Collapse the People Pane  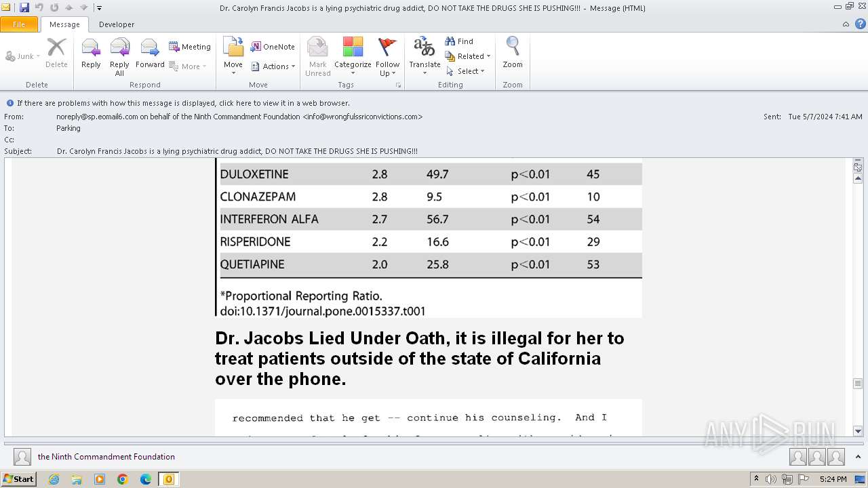click(x=859, y=457)
